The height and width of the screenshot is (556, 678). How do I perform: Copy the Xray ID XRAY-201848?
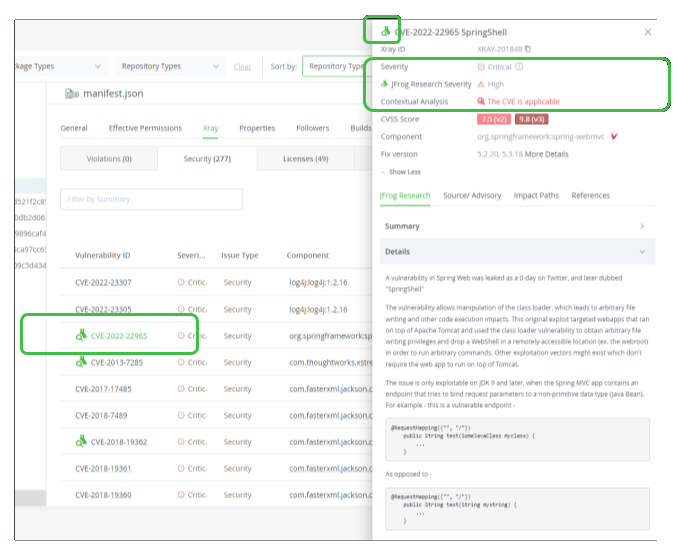[528, 48]
